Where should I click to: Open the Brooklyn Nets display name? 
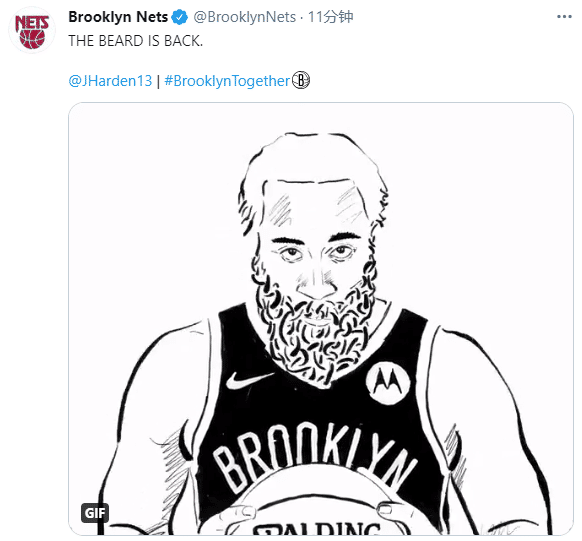(x=118, y=17)
